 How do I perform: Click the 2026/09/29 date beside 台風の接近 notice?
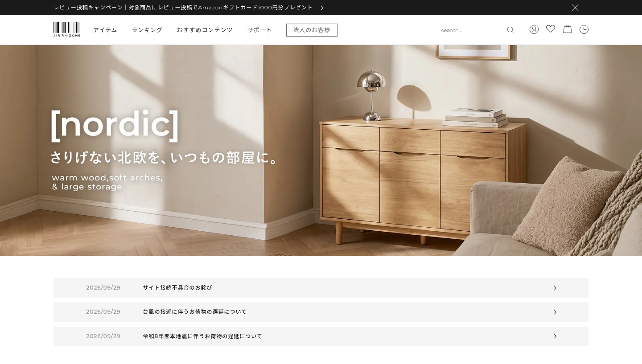[103, 312]
